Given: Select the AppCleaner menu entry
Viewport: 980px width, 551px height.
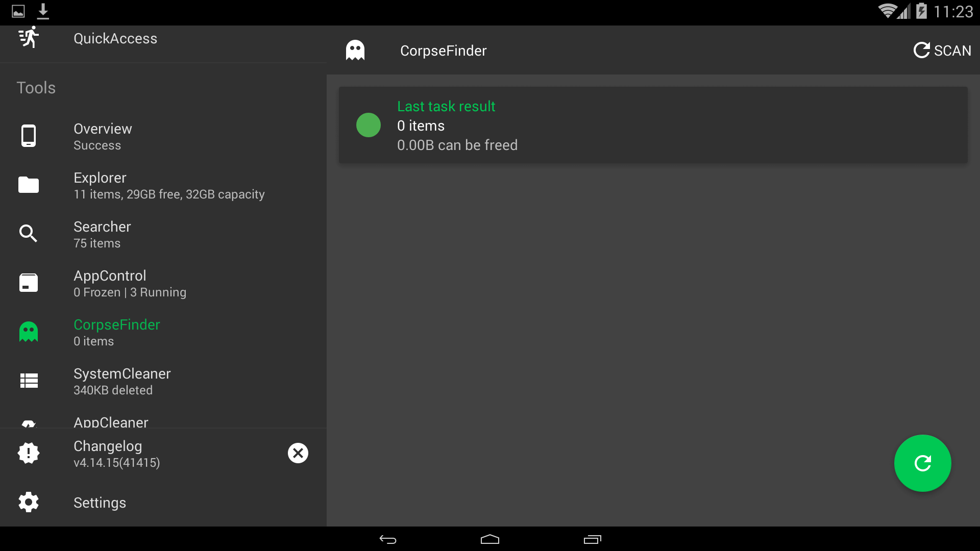Looking at the screenshot, I should coord(111,422).
